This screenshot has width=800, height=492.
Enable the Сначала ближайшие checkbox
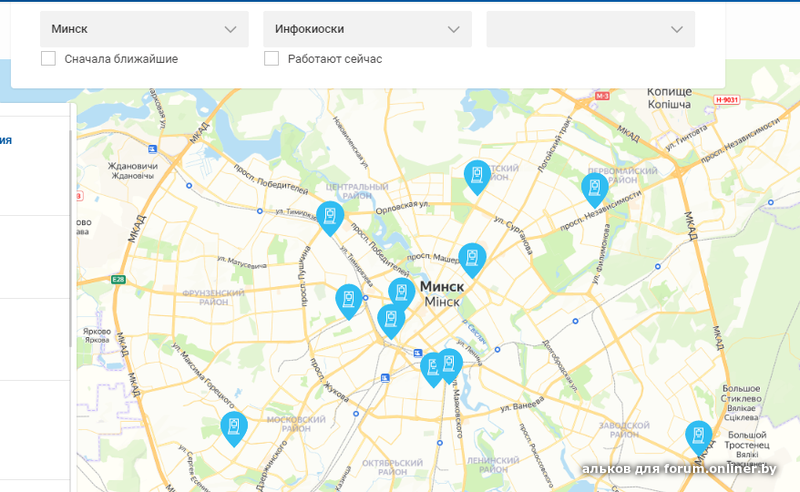pyautogui.click(x=48, y=59)
